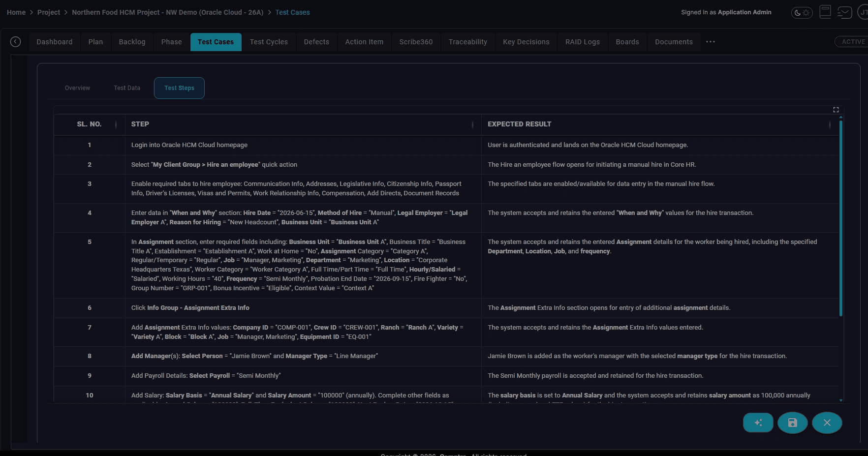The image size is (868, 456).
Task: Select the Test Cases main tab
Action: 216,42
